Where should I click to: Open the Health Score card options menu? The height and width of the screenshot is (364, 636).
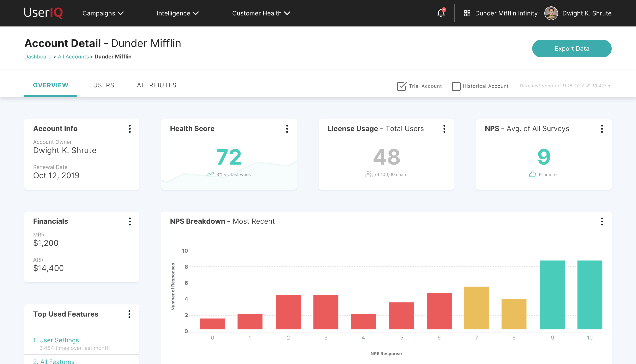[287, 129]
